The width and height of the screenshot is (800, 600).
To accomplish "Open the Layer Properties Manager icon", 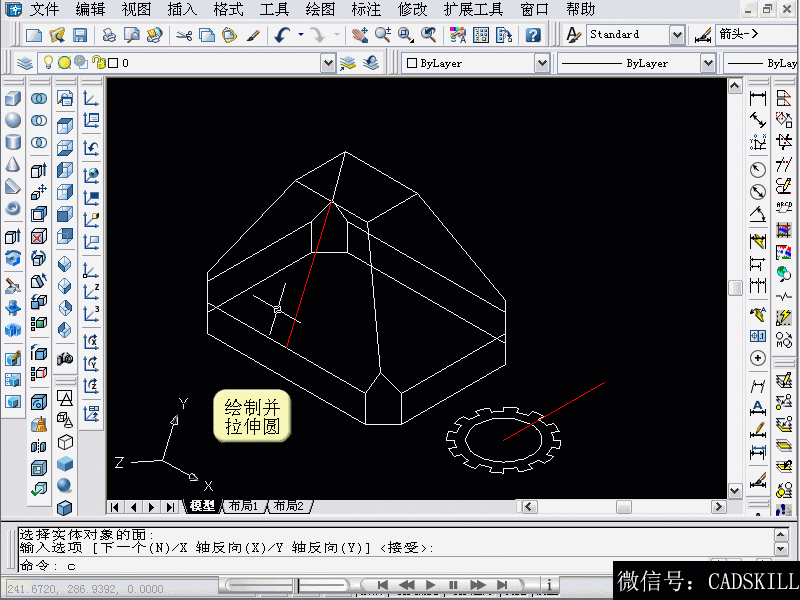I will (24, 63).
